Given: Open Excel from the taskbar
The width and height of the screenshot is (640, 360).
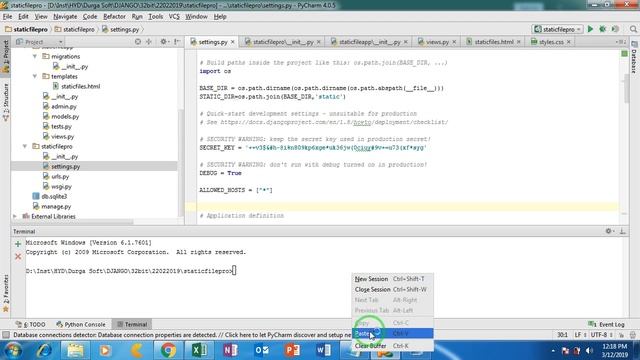Looking at the screenshot, I should [x=199, y=350].
